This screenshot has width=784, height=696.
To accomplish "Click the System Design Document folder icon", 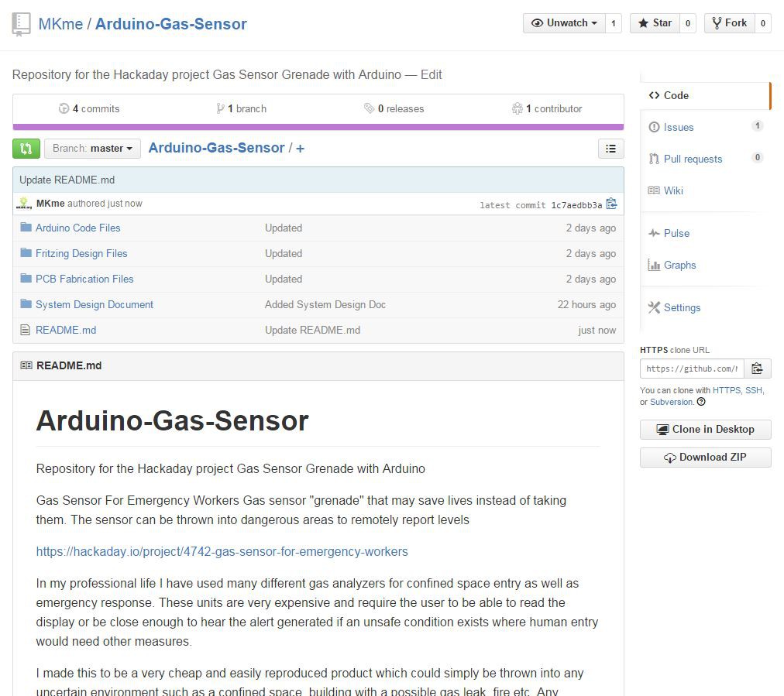I will pos(26,303).
